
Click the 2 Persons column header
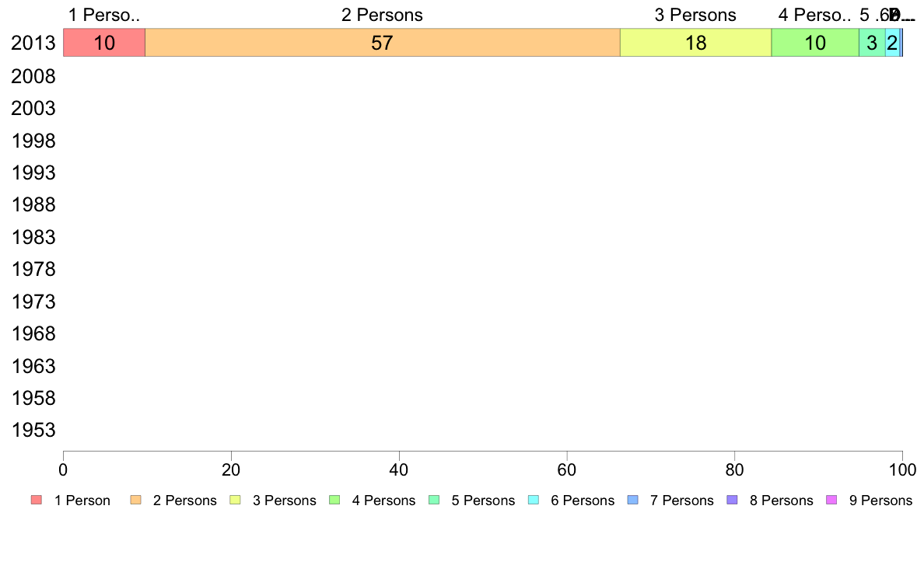pos(382,15)
